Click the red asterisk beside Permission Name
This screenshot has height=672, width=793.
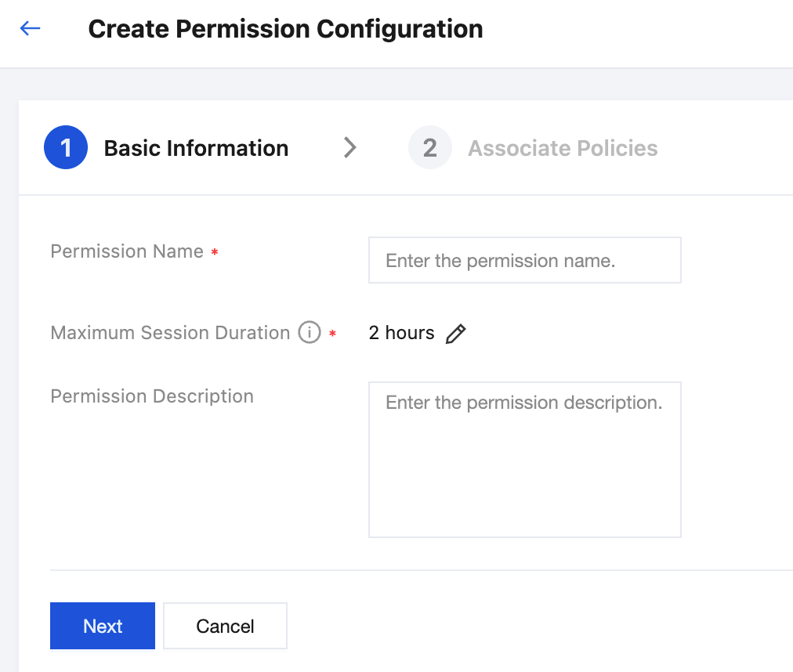pos(215,253)
